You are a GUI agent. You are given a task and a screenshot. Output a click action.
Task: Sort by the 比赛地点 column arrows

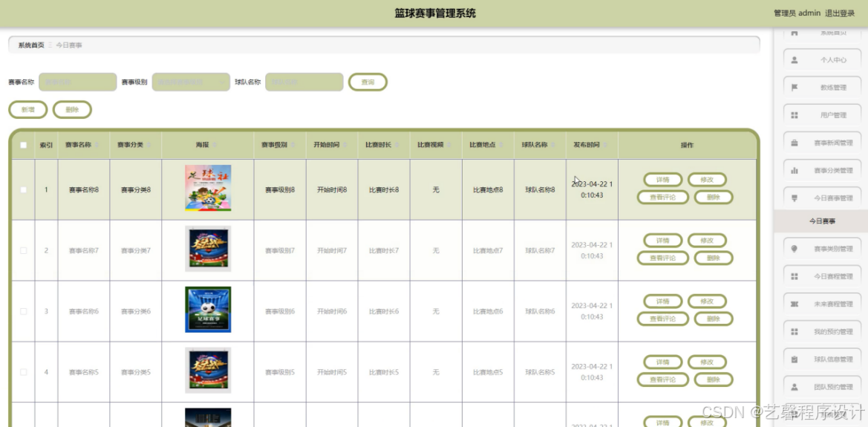pyautogui.click(x=501, y=145)
